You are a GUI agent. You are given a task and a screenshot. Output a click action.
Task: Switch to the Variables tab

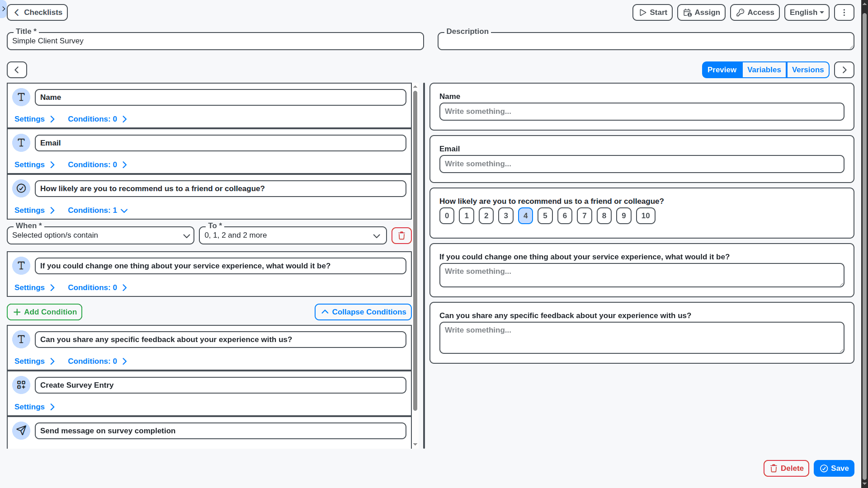764,70
